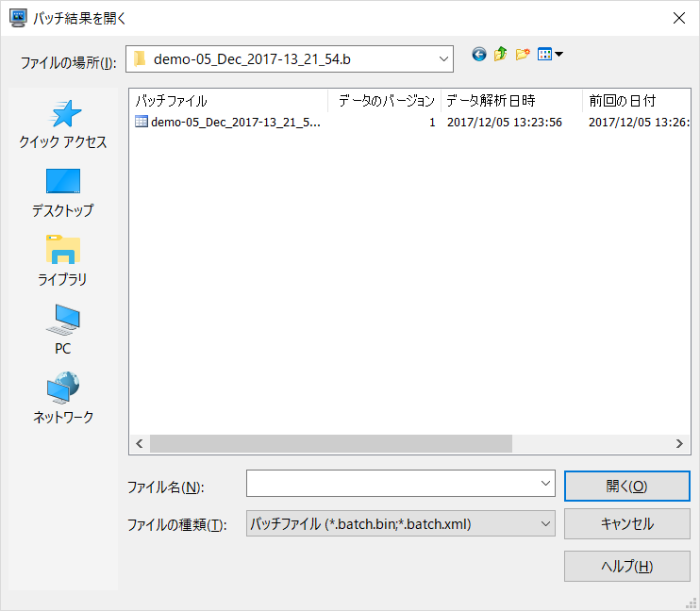The height and width of the screenshot is (611, 700).
Task: Close the バッチ結果を開く dialog
Action: pos(679,18)
